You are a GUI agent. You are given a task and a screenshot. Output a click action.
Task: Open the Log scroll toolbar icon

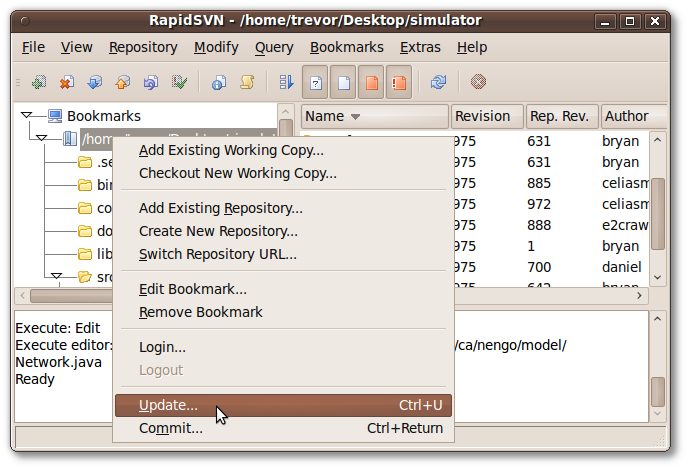(x=247, y=82)
